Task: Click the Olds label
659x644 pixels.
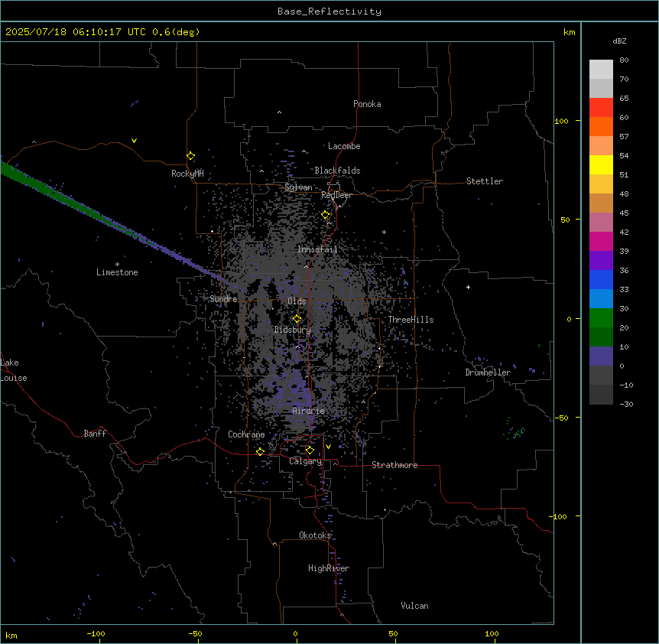Action: pyautogui.click(x=297, y=301)
